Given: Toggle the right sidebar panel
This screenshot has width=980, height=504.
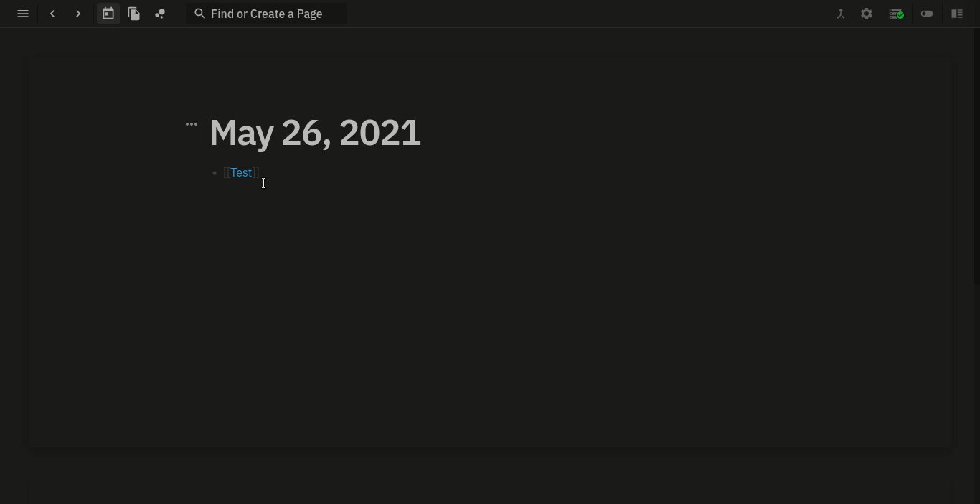Looking at the screenshot, I should pyautogui.click(x=957, y=14).
